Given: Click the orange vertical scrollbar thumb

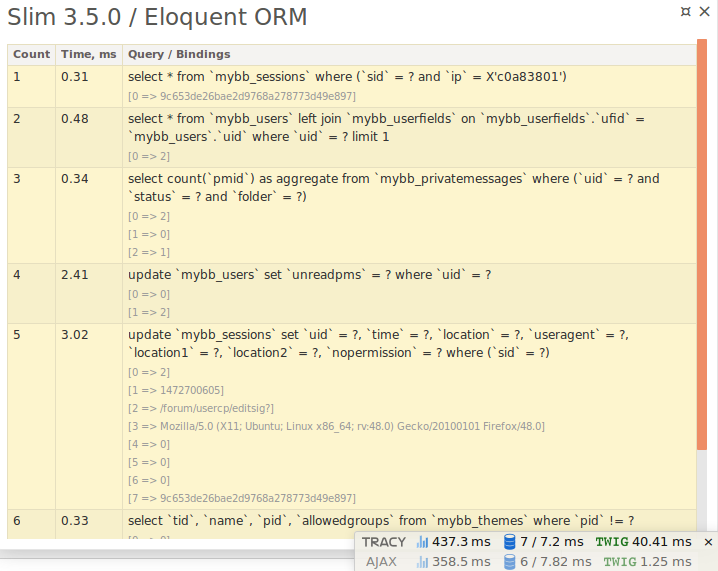Looking at the screenshot, I should [702, 245].
